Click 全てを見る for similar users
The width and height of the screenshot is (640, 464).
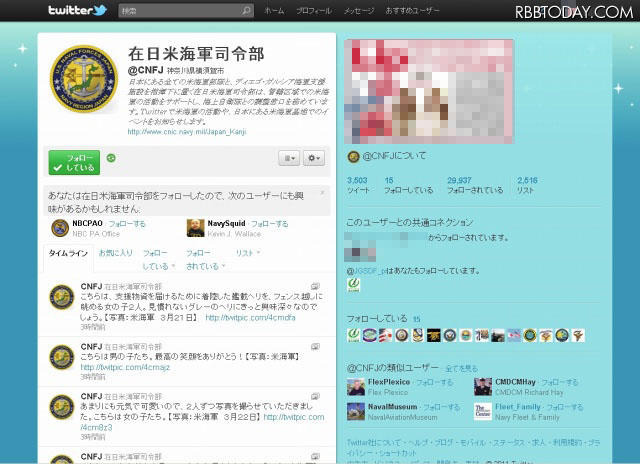(461, 369)
